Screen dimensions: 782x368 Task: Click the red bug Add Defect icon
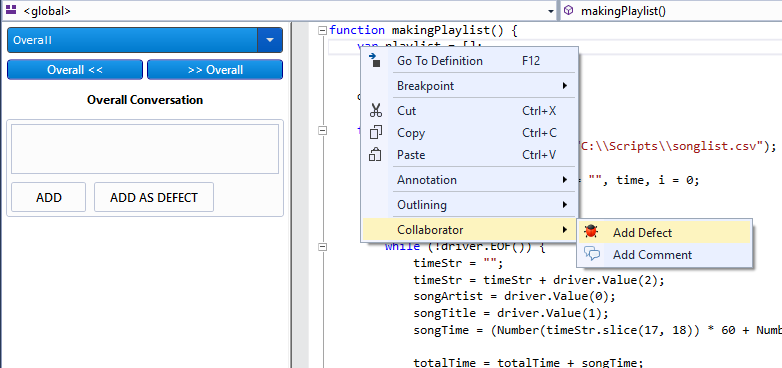click(591, 231)
